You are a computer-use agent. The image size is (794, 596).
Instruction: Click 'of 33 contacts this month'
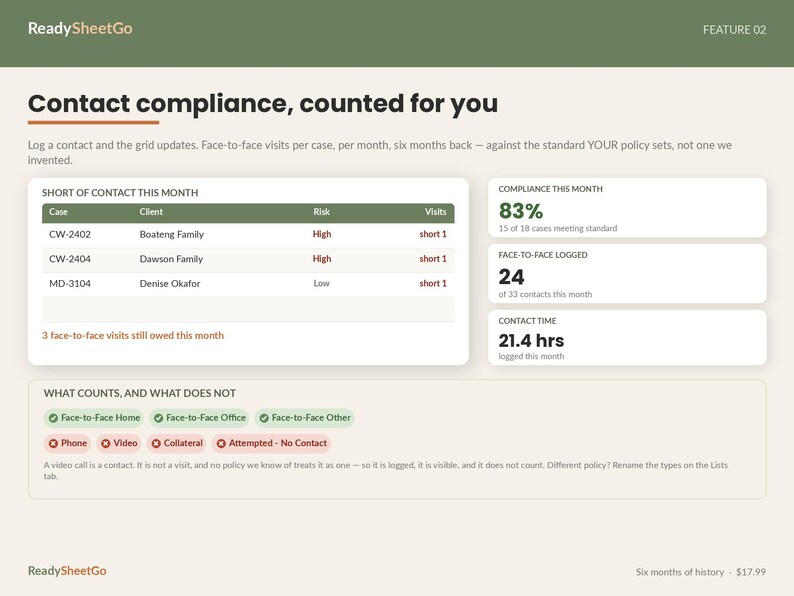(545, 294)
